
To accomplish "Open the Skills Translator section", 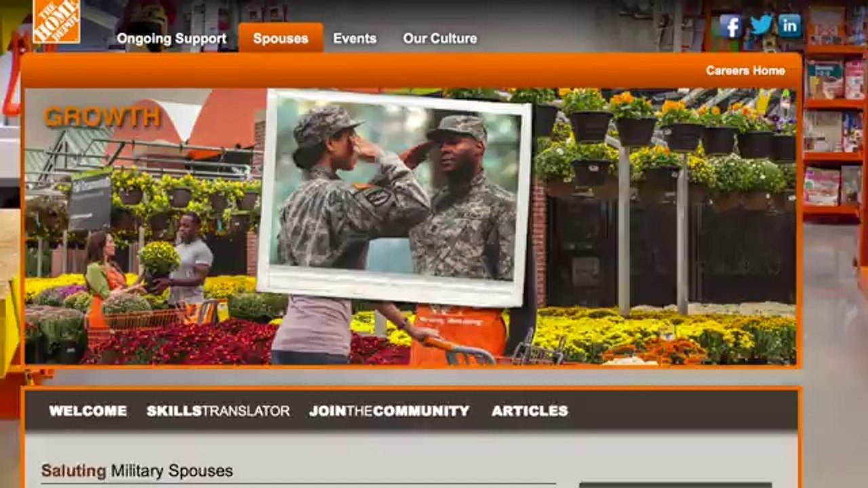I will click(218, 411).
